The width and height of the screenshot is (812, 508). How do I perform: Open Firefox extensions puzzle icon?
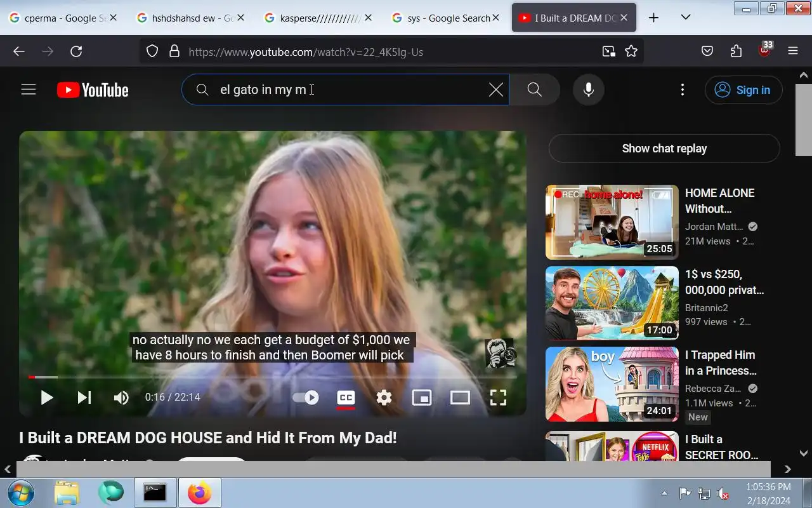pyautogui.click(x=736, y=51)
